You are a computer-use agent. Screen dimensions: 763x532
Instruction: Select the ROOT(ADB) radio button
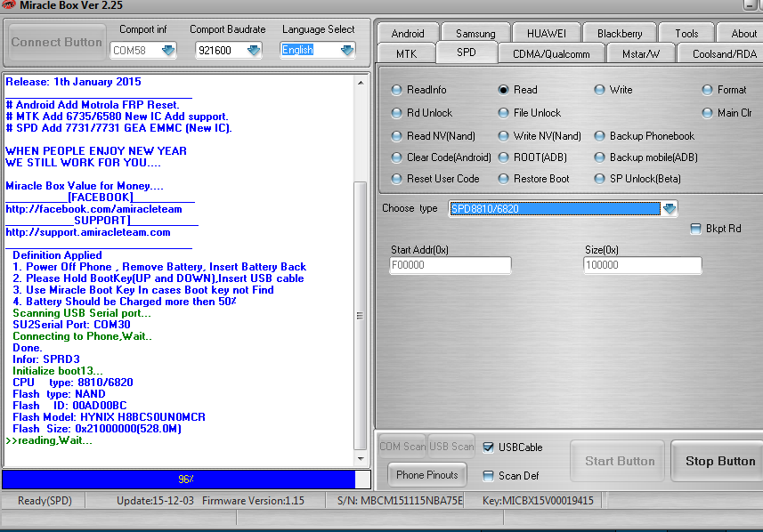(504, 157)
